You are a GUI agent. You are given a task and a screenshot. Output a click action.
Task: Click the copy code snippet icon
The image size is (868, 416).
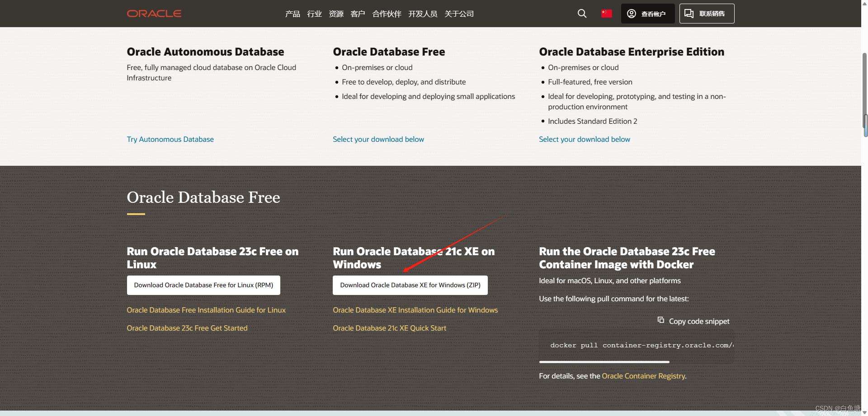[x=660, y=320]
